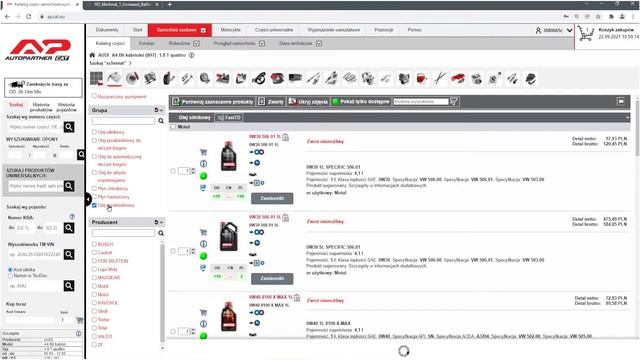Click Porównaj zaznaczone produkty button
Image resolution: width=640 pixels, height=360 pixels.
coord(213,101)
